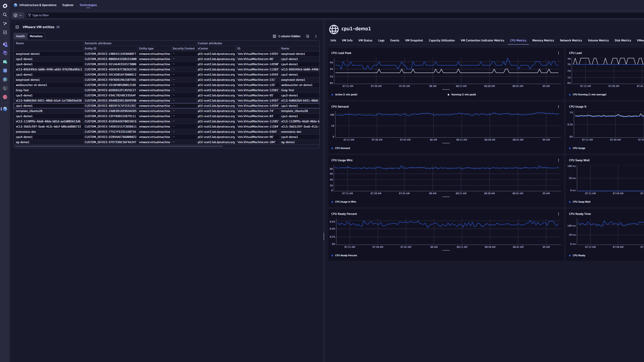Viewport: 644px width, 362px height.
Task: Expand the entity type filter dropdown
Action: coord(17,15)
